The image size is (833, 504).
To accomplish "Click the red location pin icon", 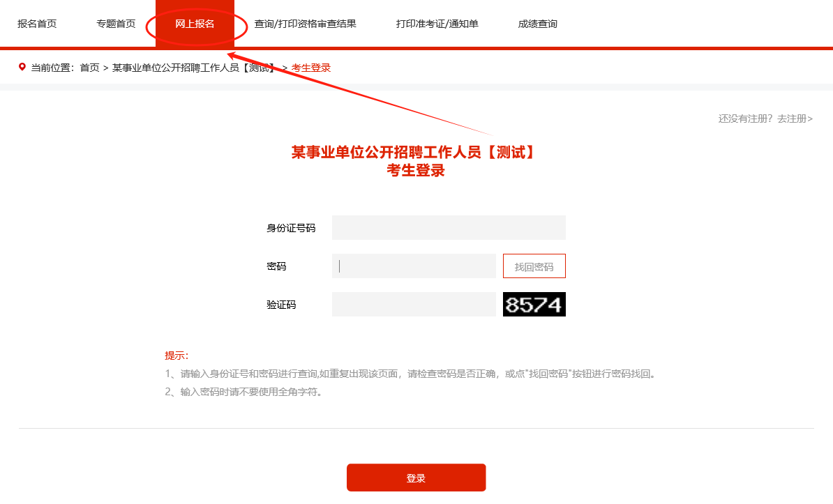I will click(x=22, y=67).
